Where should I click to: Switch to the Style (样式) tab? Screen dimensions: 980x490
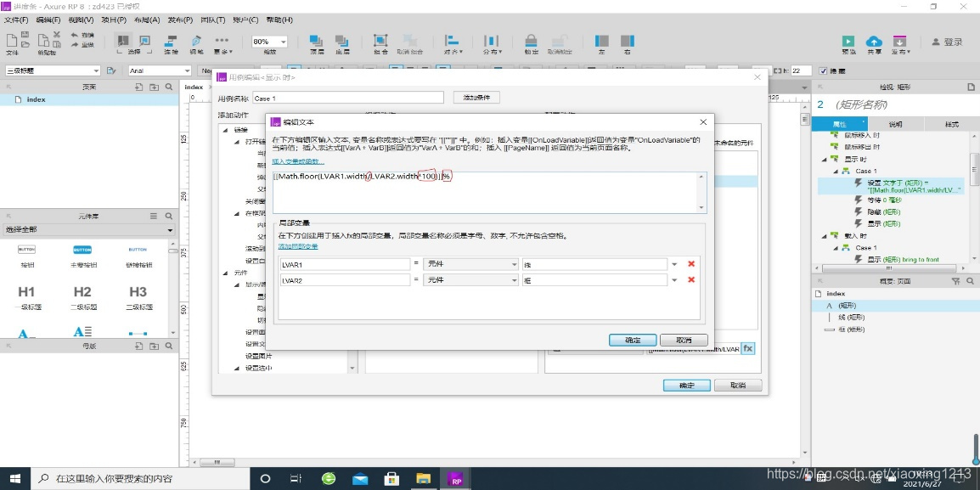(951, 124)
